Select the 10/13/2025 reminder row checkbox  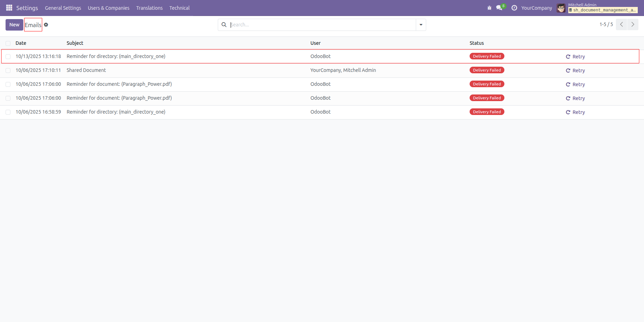coord(8,57)
